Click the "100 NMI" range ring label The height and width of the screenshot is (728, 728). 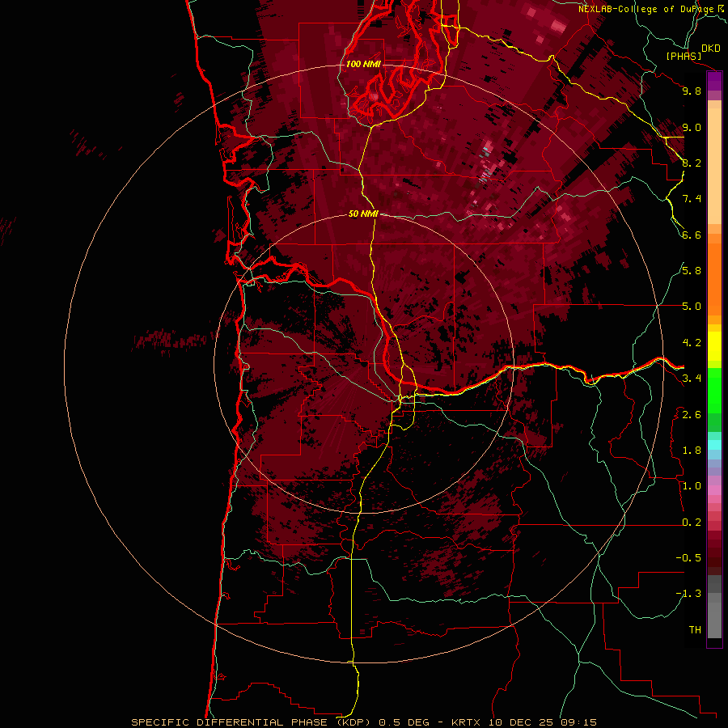pos(363,64)
